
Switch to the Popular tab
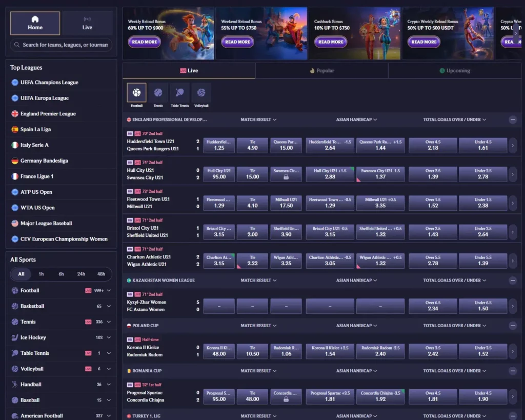tap(322, 71)
